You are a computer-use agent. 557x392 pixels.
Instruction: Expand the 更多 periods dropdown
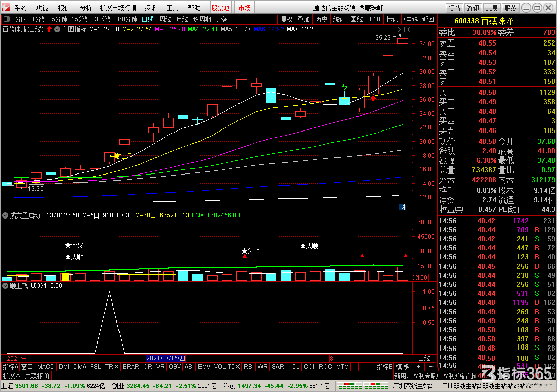[x=223, y=19]
